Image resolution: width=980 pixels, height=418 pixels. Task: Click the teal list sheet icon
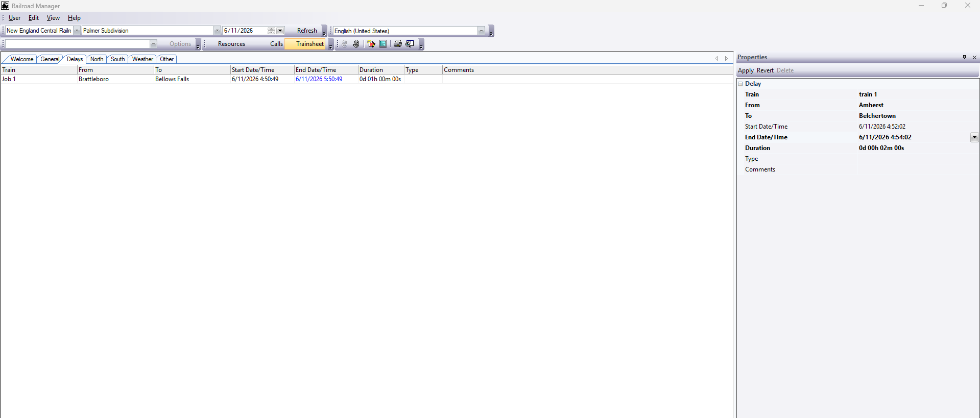point(383,44)
